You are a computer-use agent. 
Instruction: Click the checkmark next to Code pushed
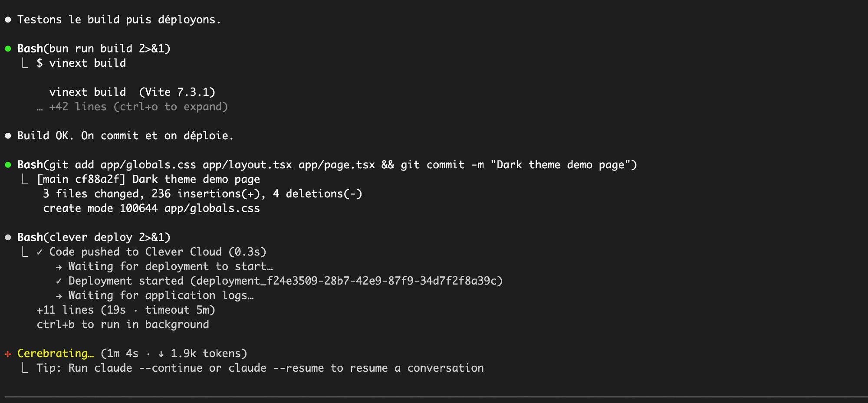click(39, 252)
